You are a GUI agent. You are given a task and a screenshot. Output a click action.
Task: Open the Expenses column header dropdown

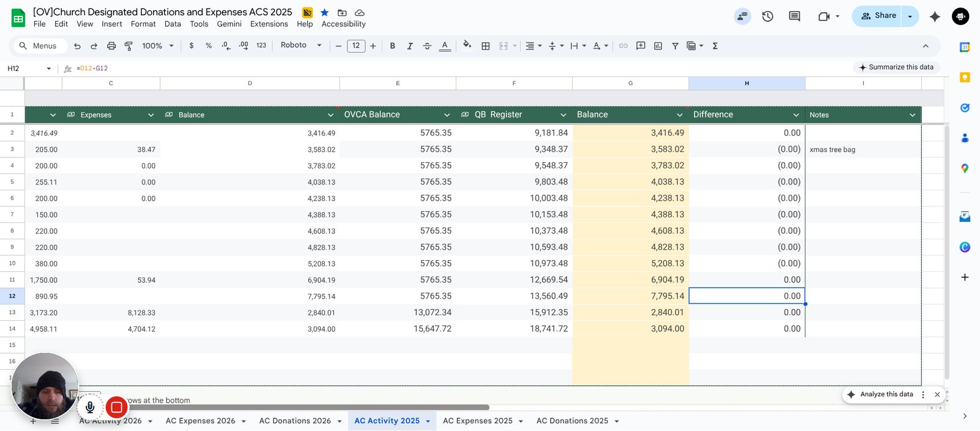point(151,115)
